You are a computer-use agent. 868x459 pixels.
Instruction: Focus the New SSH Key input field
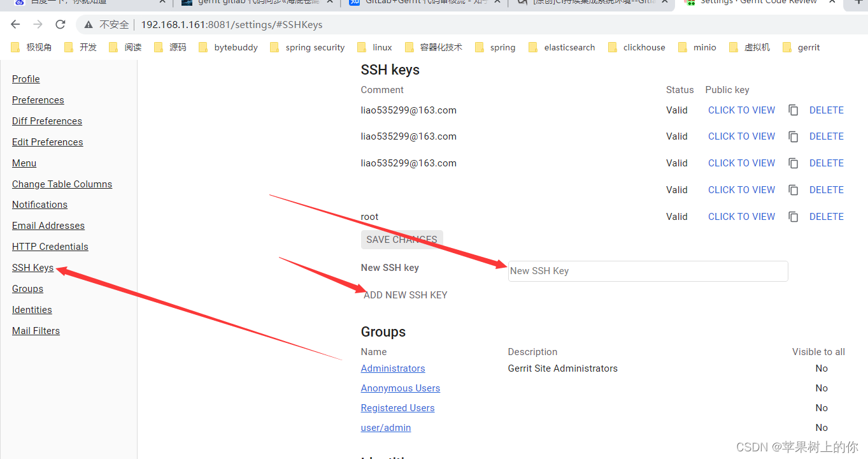coord(648,271)
